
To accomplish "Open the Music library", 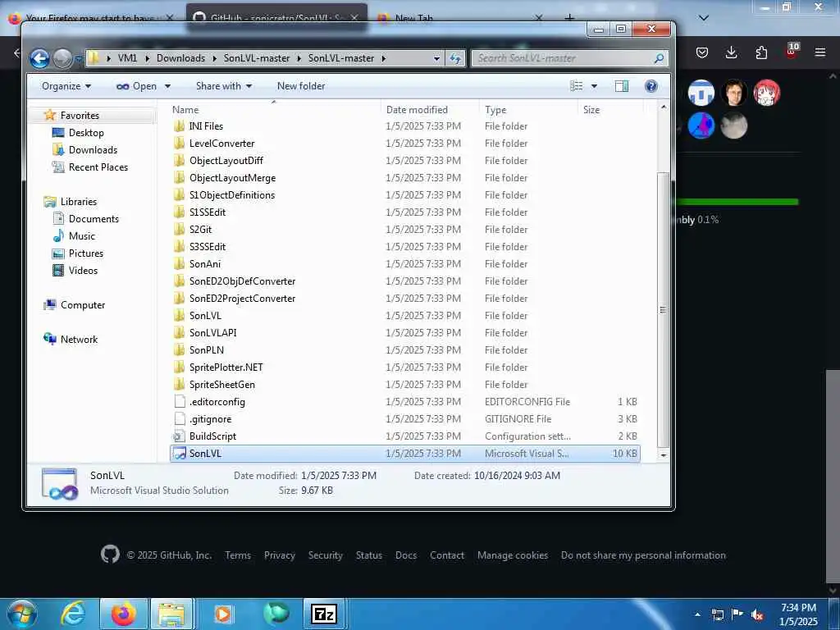I will pyautogui.click(x=81, y=235).
